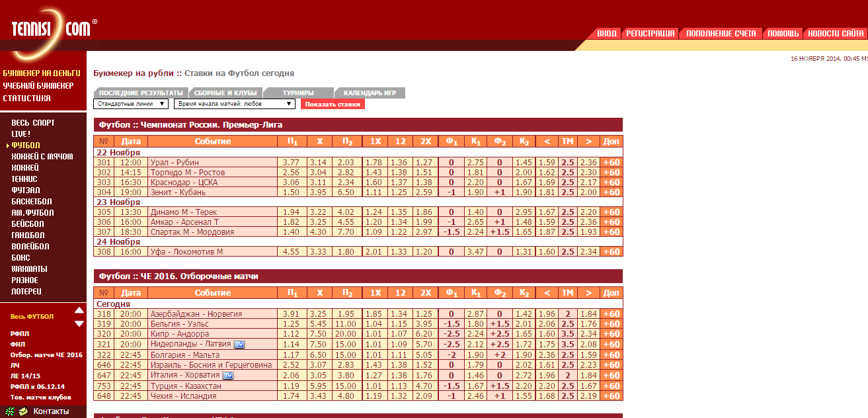The image size is (868, 418).
Task: Expand +60 extra bets for Спартак М - Мордовия
Action: (612, 232)
